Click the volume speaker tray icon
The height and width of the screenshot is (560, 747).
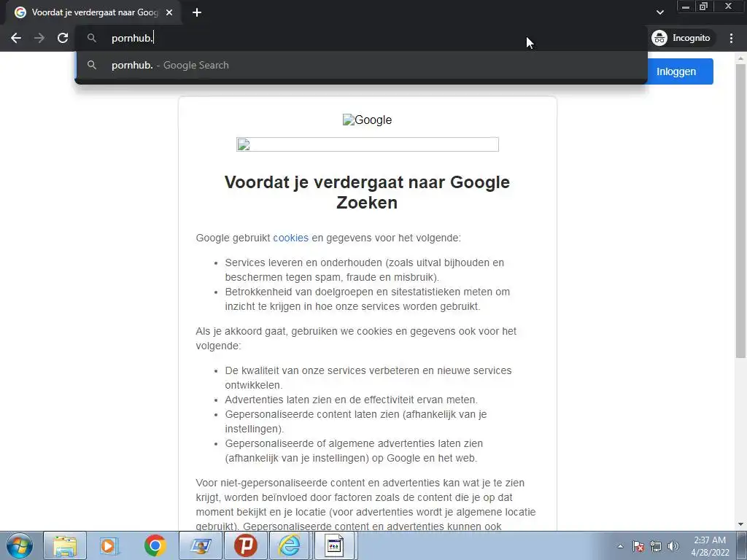point(673,546)
